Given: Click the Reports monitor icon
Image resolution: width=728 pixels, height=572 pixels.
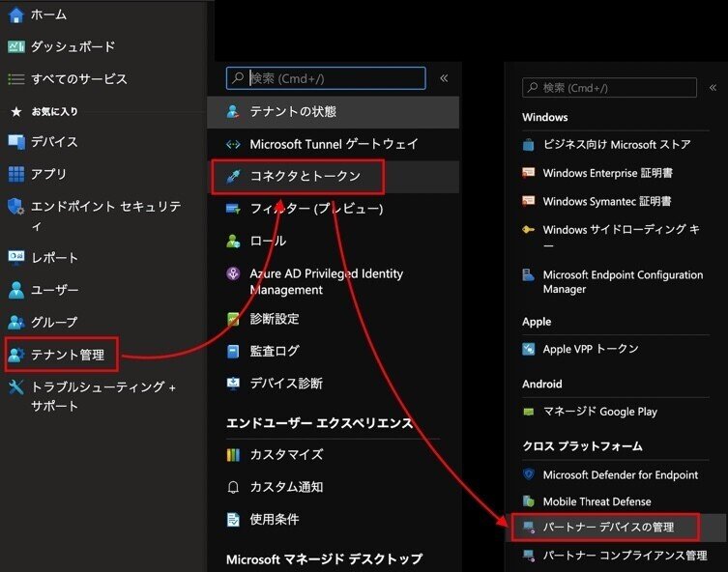Looking at the screenshot, I should (16, 257).
